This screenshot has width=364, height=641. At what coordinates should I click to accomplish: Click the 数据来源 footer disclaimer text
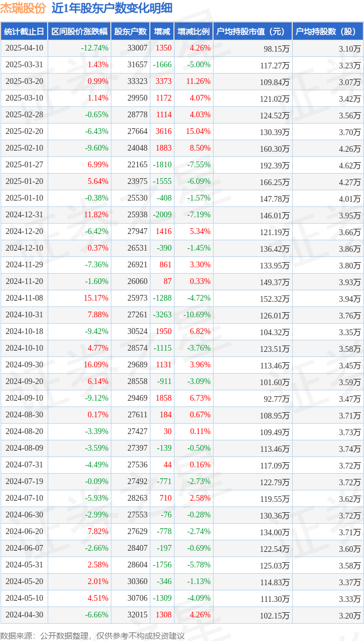click(x=92, y=635)
